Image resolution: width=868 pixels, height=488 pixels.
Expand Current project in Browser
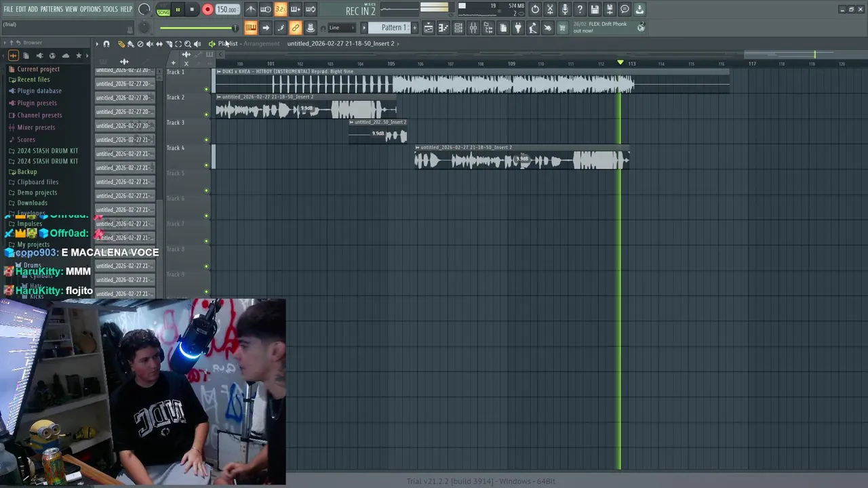pos(38,69)
